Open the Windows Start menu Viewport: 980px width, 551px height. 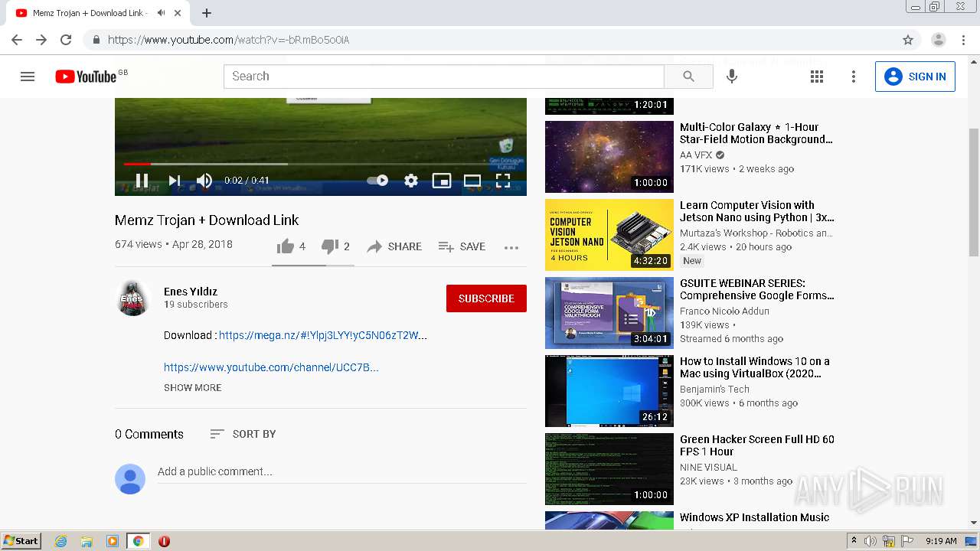(21, 541)
